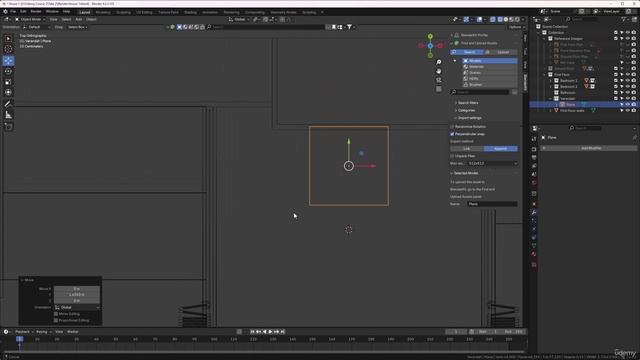Screen dimensions: 640x360
Task: Collapse the Selected Model section
Action: (x=465, y=173)
